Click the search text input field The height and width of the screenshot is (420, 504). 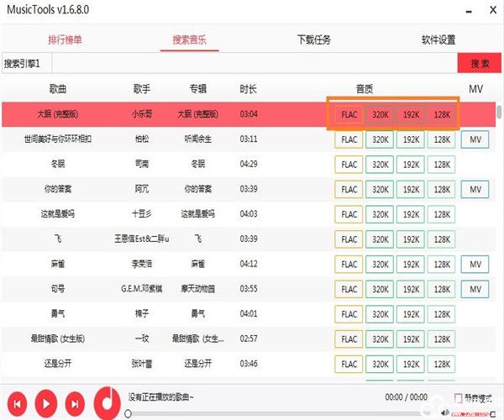[255, 64]
